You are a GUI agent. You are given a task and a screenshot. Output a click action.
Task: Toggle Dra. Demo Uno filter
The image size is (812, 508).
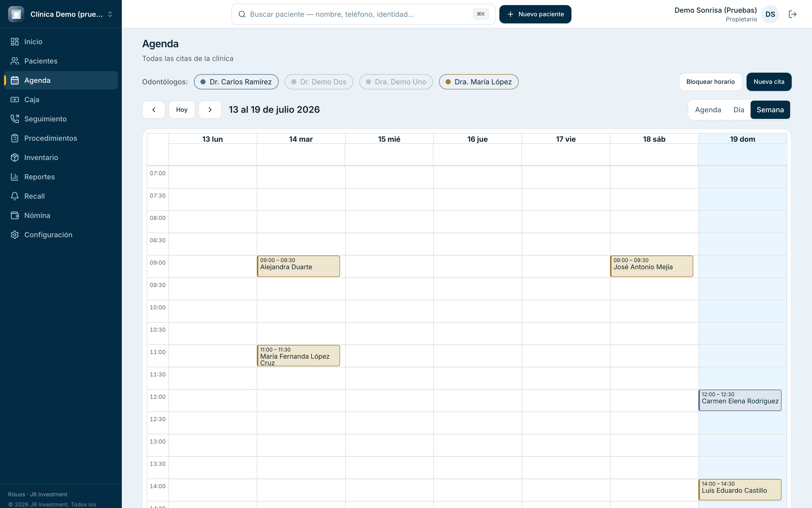[396, 82]
